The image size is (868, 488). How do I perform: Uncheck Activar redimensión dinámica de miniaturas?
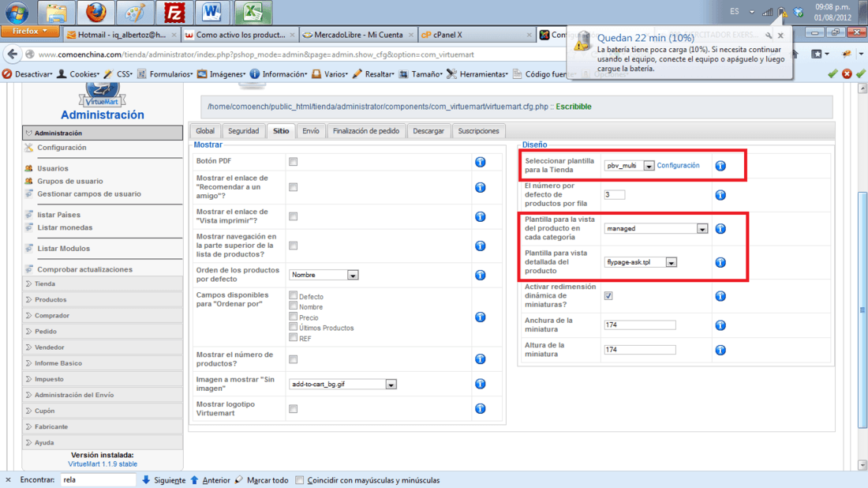(x=608, y=296)
